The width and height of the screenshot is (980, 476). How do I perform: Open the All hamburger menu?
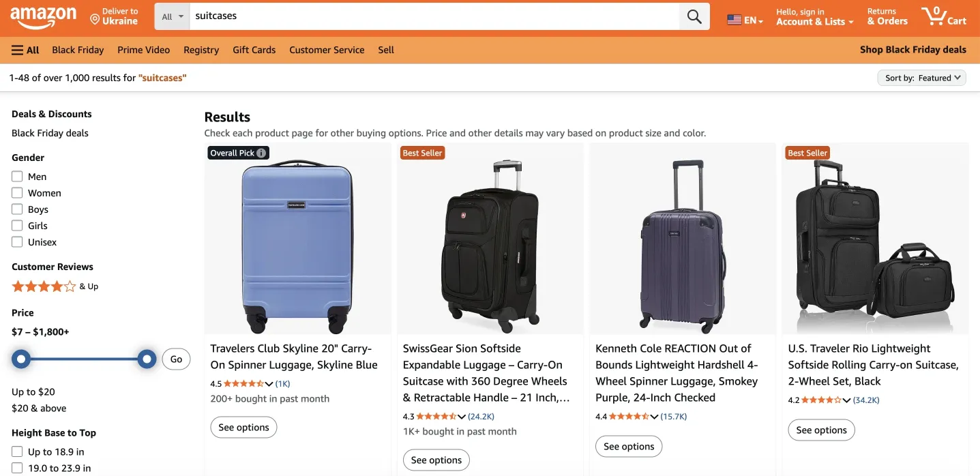pos(25,49)
